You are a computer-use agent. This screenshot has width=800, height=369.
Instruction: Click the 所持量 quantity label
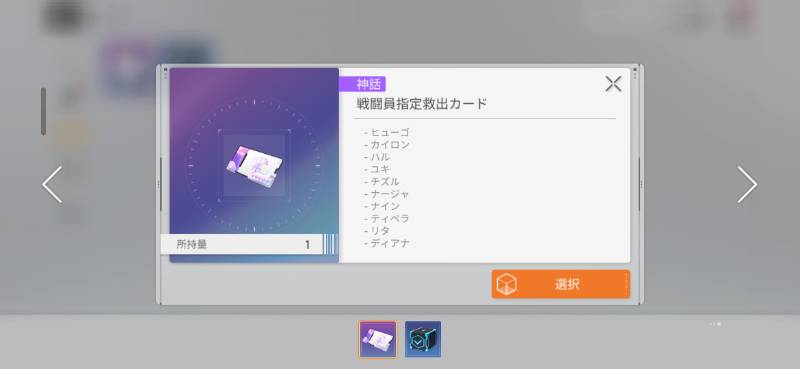[192, 244]
